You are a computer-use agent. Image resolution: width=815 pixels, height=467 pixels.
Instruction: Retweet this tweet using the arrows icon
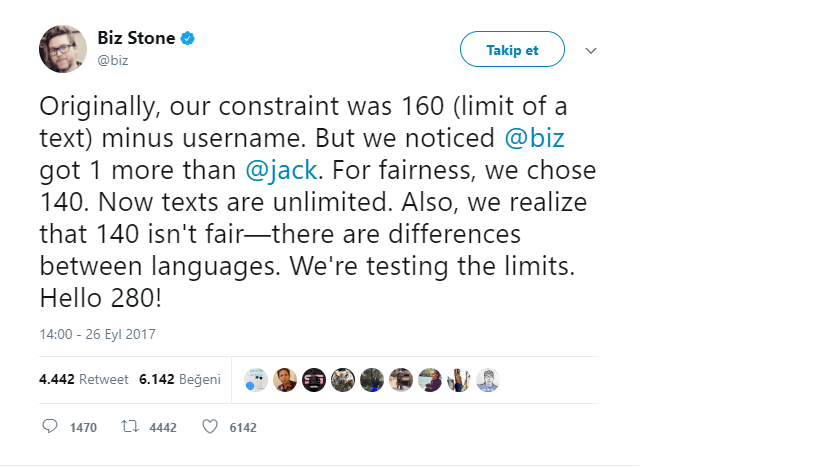point(128,427)
